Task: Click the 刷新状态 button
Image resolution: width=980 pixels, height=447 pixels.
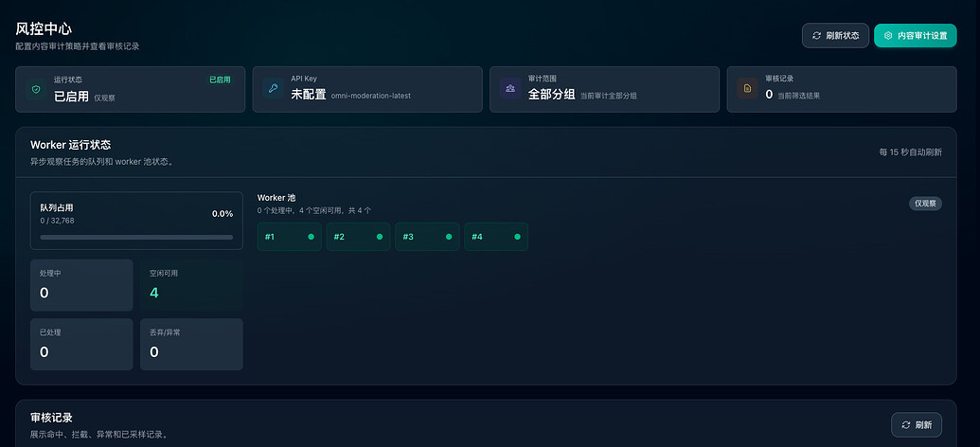Action: coord(835,36)
